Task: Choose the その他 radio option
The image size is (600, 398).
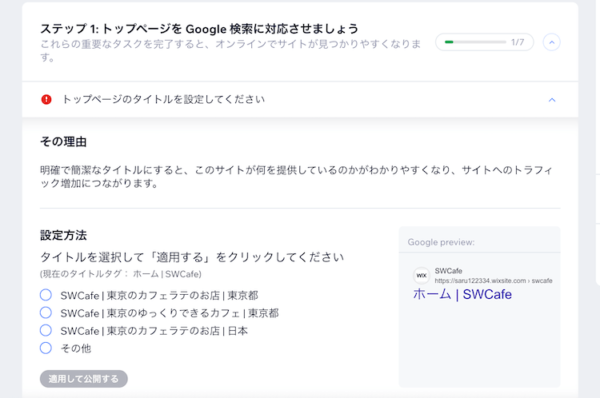Action: (x=46, y=348)
